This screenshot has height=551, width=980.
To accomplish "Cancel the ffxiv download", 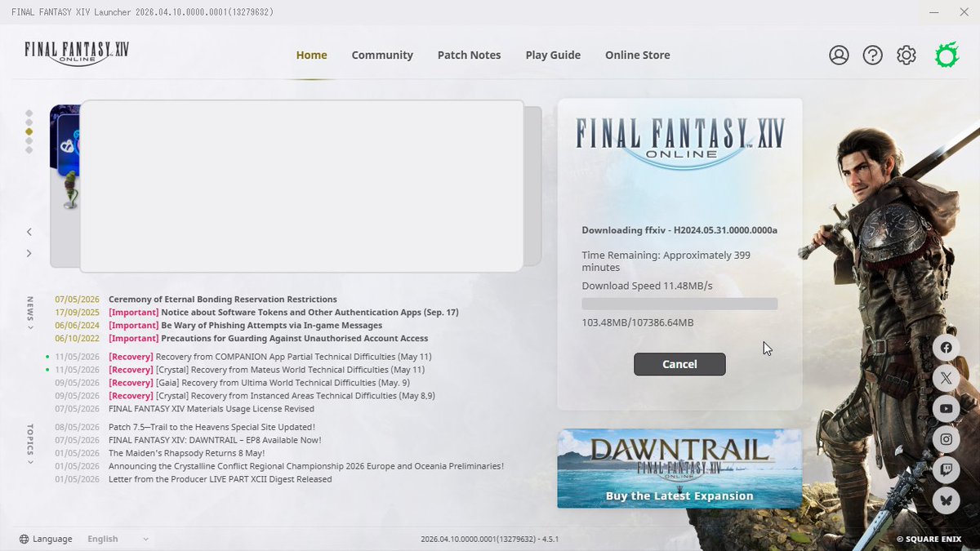I will click(679, 364).
